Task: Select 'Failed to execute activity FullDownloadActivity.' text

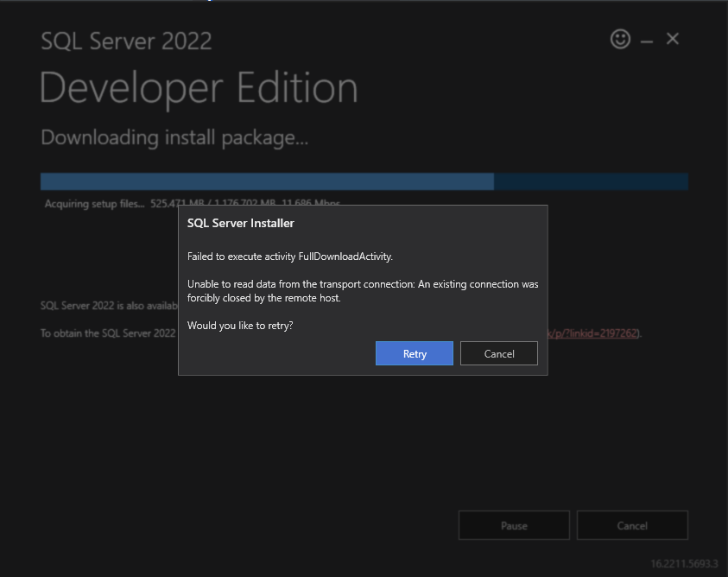Action: 290,257
